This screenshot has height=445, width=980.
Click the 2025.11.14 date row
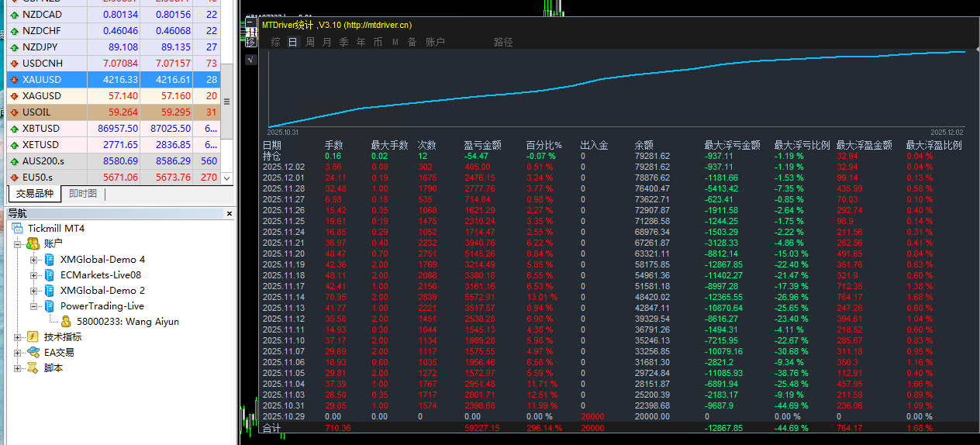tap(284, 297)
